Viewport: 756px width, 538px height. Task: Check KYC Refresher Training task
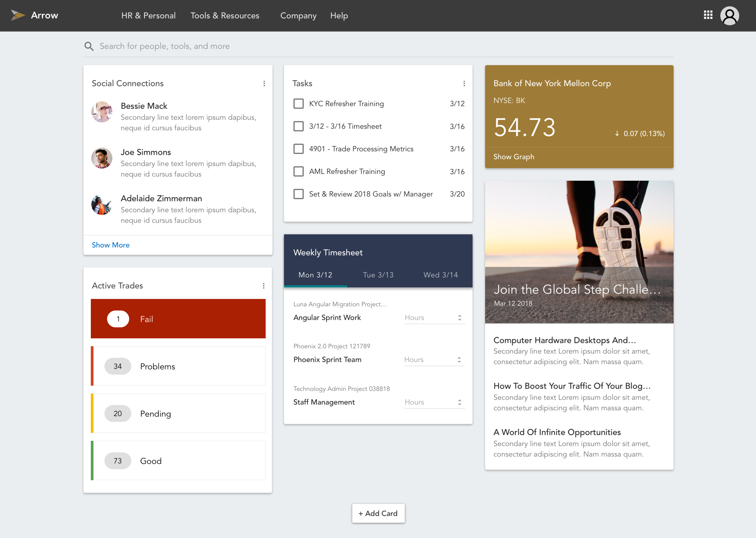298,104
